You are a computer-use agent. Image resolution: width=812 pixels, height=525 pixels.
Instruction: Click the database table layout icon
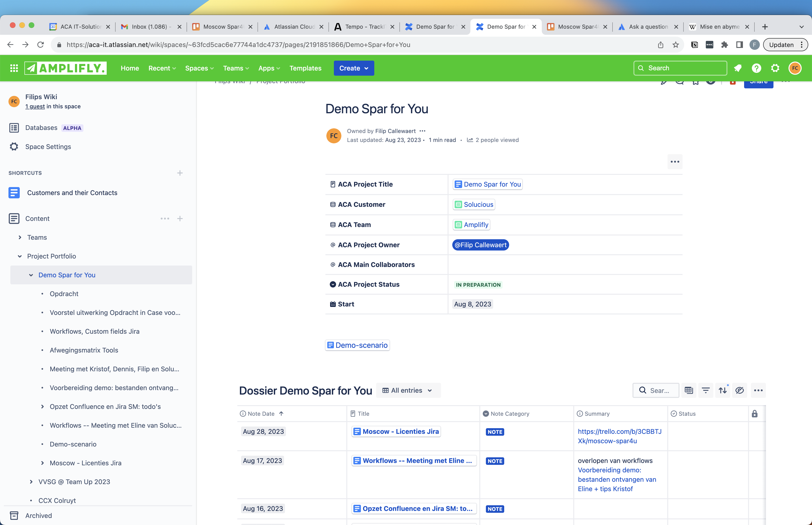click(689, 390)
